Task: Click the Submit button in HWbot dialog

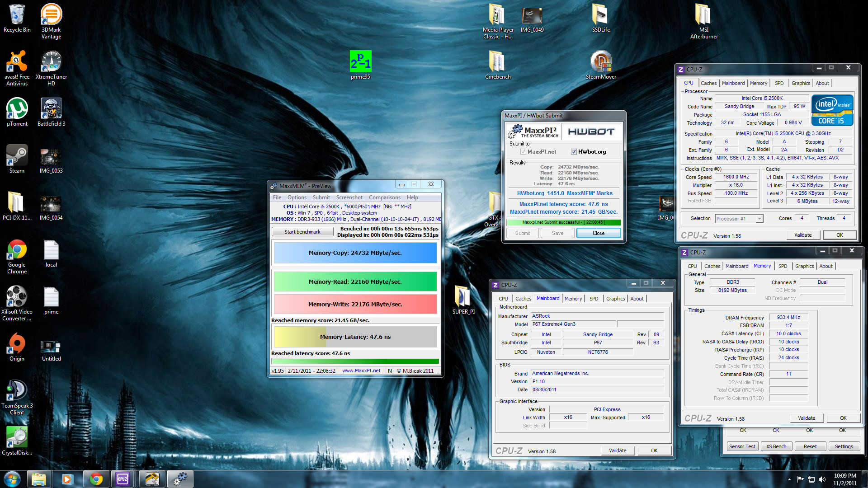Action: pos(523,233)
